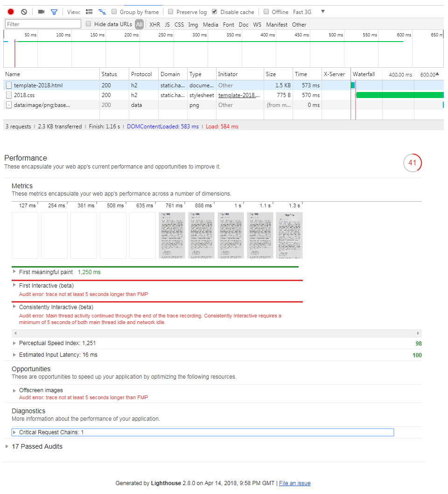Enable Preserve log checkbox
Screen dimensions: 448x494
(171, 12)
